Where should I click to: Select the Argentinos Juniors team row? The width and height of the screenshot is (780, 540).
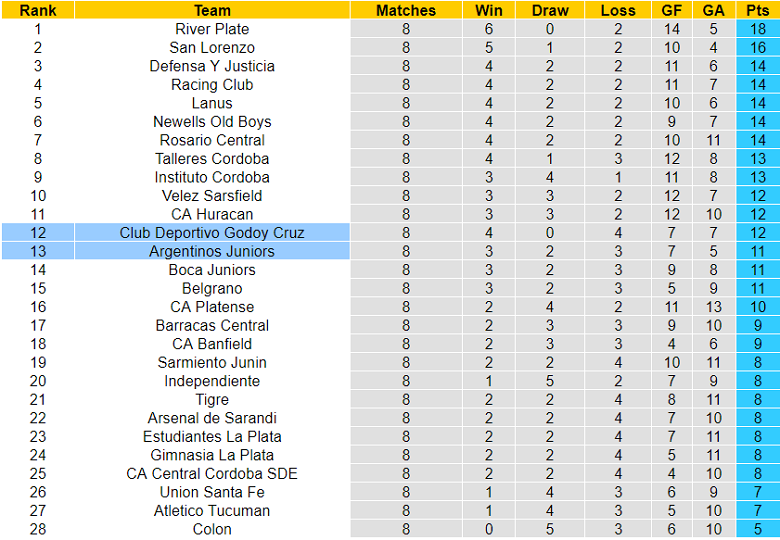[212, 251]
